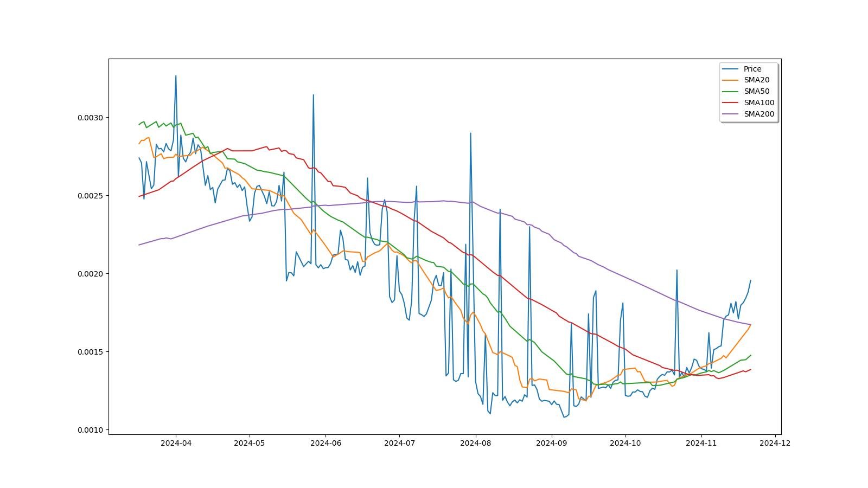
Task: Click the 2024-06 x-axis label
Action: point(325,443)
